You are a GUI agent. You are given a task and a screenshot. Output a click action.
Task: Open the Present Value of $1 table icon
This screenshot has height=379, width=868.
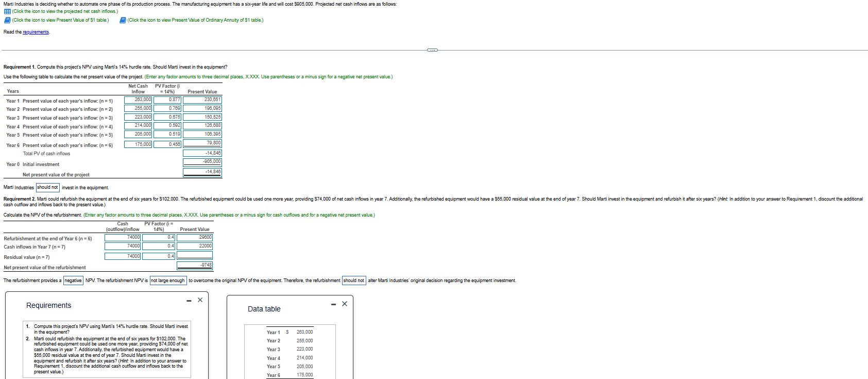click(7, 20)
